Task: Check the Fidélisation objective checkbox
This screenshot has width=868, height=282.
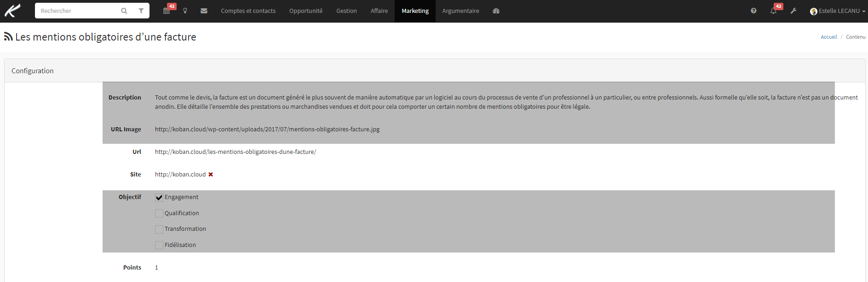Action: (159, 245)
